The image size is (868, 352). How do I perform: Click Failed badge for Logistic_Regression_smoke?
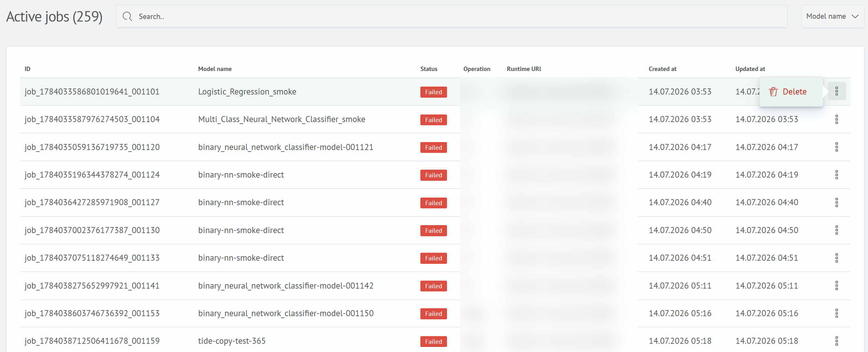click(x=433, y=92)
